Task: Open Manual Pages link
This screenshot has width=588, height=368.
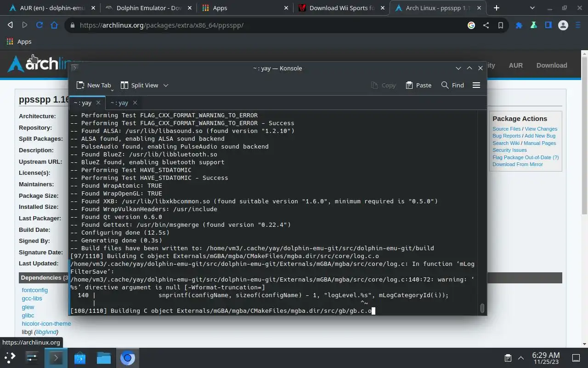Action: coord(540,143)
